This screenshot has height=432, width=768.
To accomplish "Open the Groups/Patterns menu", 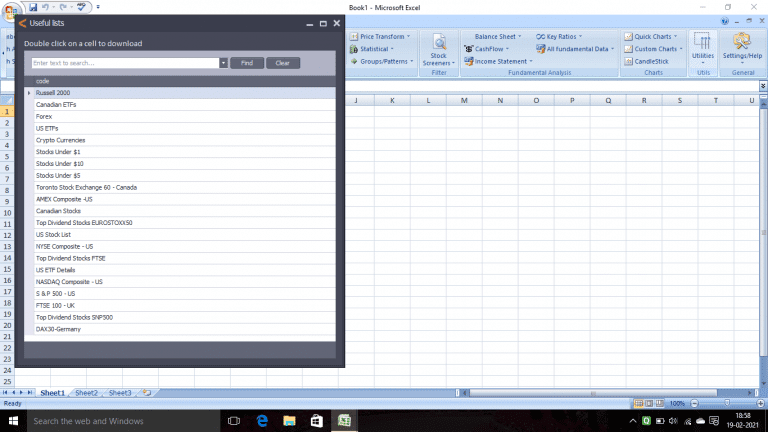I will [x=382, y=61].
